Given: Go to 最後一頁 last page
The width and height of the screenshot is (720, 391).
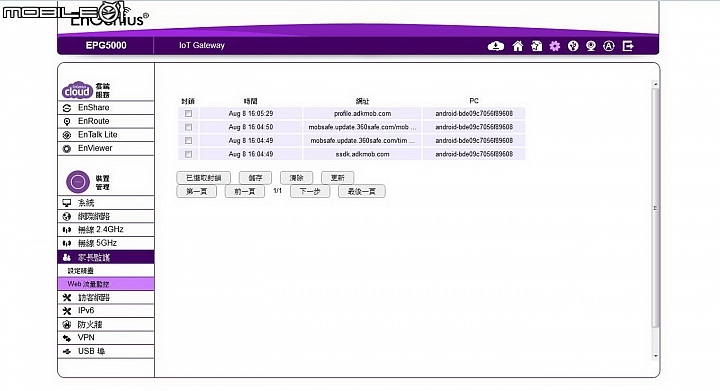Looking at the screenshot, I should tap(362, 191).
